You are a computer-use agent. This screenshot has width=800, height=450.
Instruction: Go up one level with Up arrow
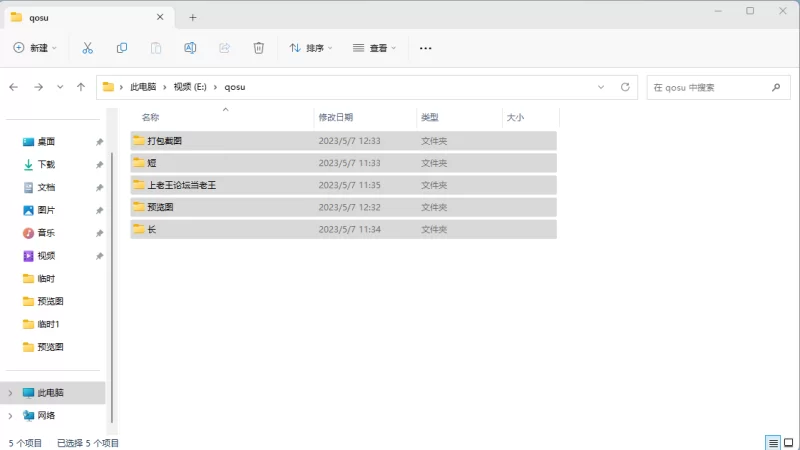point(81,87)
